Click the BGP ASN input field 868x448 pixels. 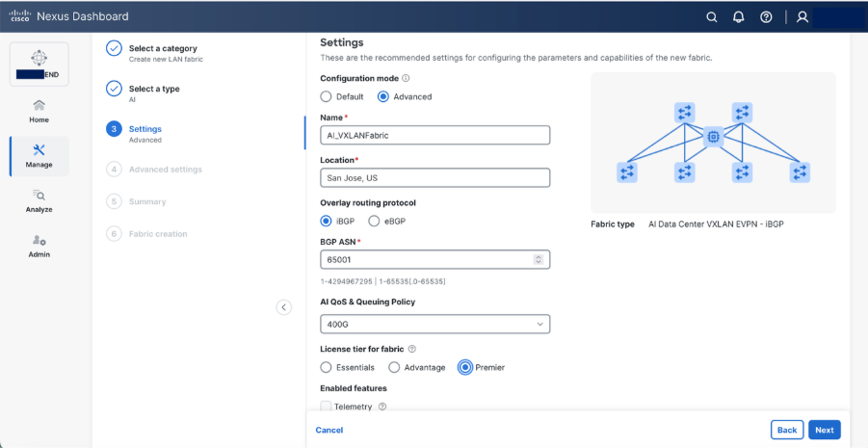pyautogui.click(x=435, y=259)
